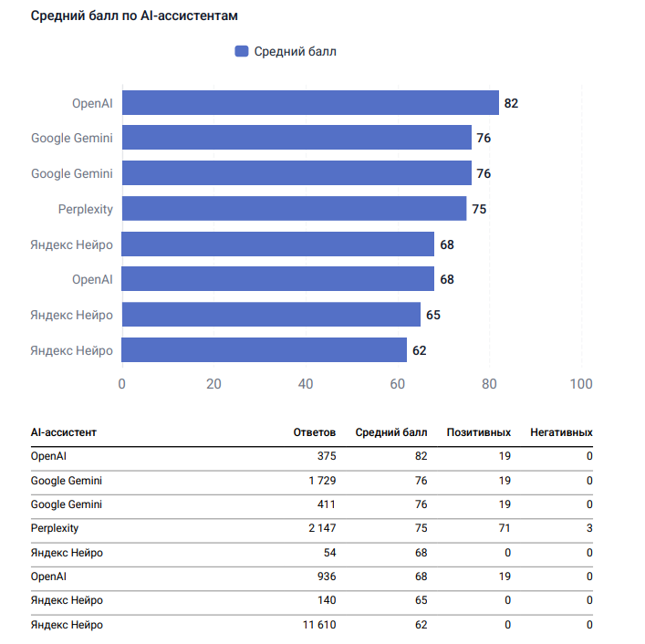
Task: Sort table by AI-ассистент column header
Action: pos(64,432)
